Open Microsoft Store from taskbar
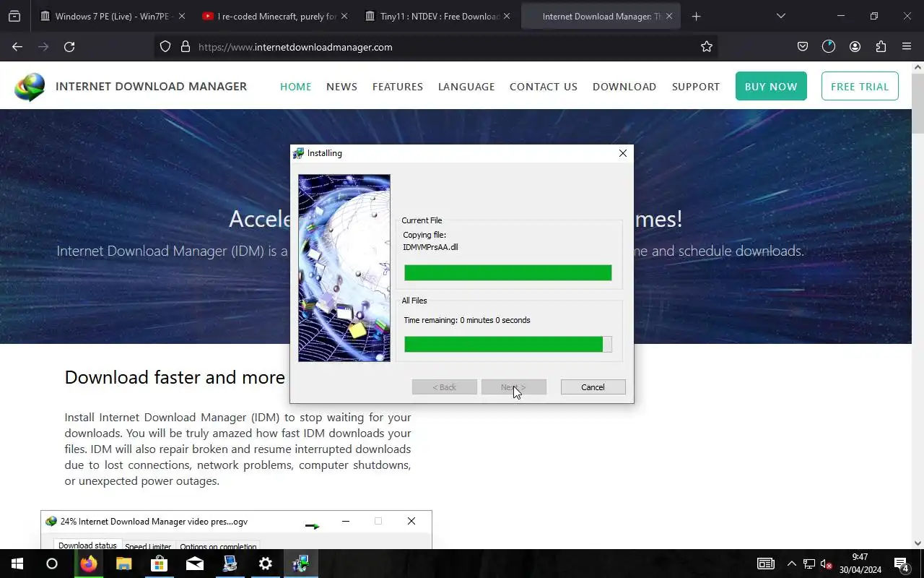The height and width of the screenshot is (578, 924). point(160,564)
